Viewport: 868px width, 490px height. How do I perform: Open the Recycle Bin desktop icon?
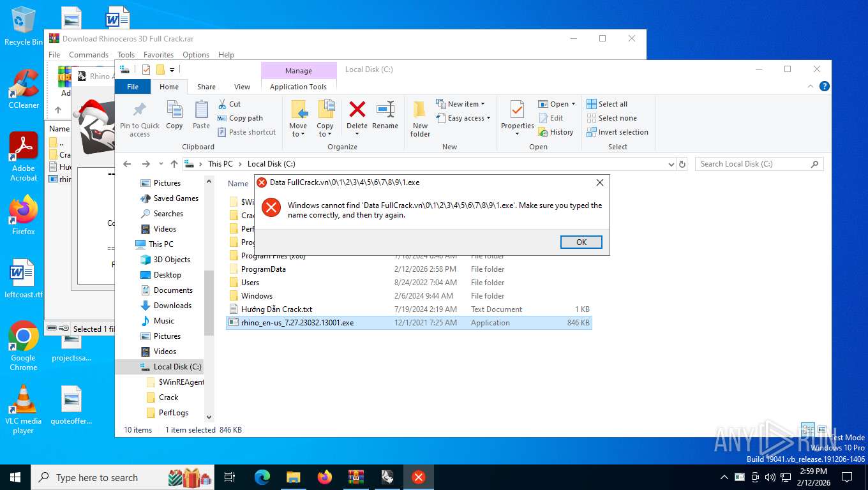24,27
